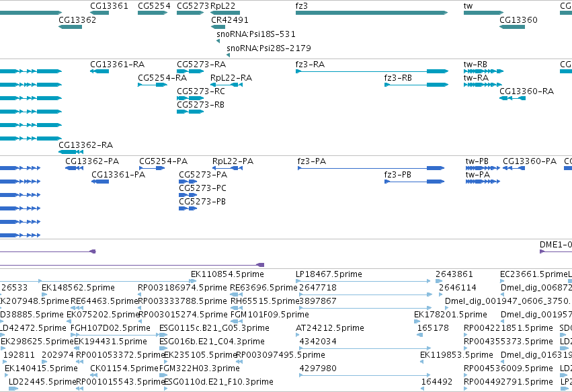Click the 4297980 feature label
The width and height of the screenshot is (572, 392).
point(318,368)
